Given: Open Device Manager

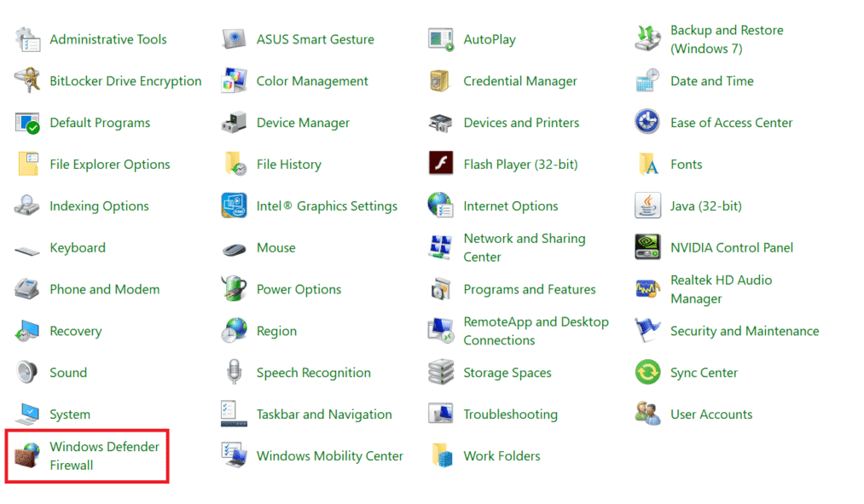Looking at the screenshot, I should click(x=302, y=122).
